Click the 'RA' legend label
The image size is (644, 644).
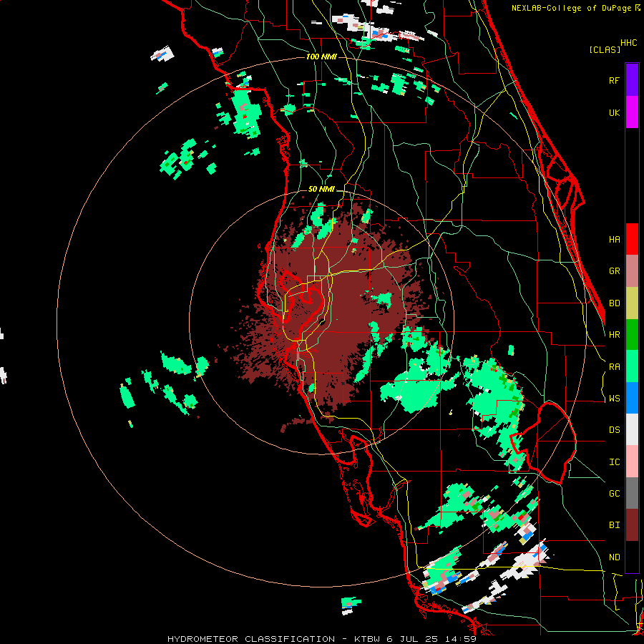[615, 367]
